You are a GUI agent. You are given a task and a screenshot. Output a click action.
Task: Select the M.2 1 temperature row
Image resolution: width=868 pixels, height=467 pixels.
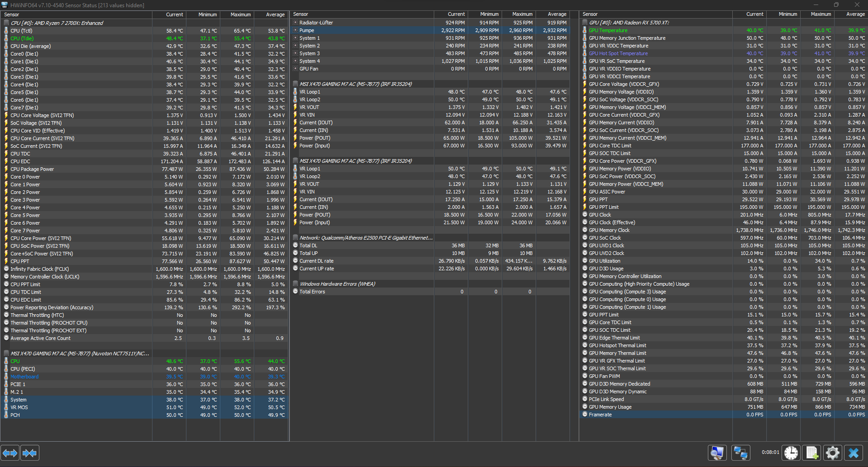click(x=145, y=392)
